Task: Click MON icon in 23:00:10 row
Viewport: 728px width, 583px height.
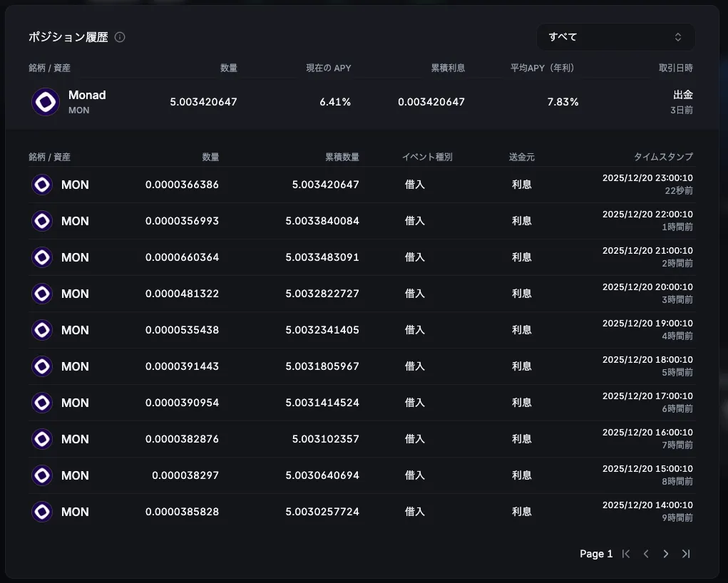Action: point(42,185)
